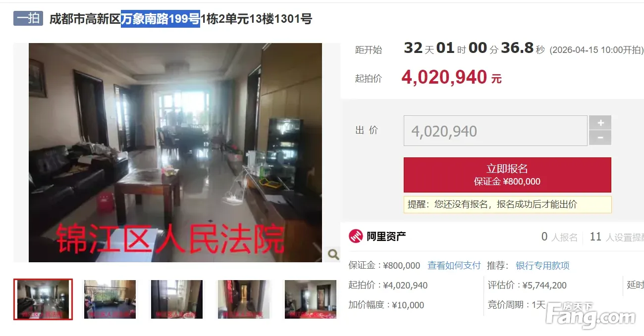Click the 一拍 auction round badge
644x336 pixels.
28,19
